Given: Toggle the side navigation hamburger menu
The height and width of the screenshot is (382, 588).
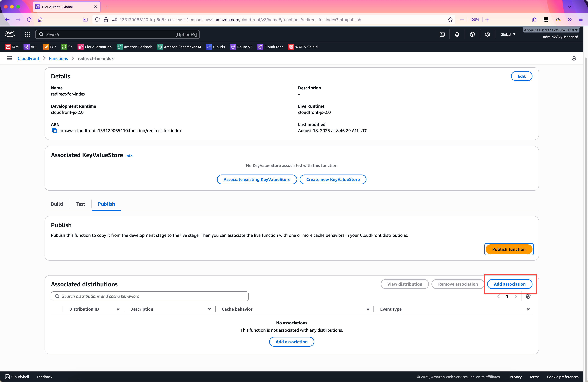Looking at the screenshot, I should coord(9,58).
